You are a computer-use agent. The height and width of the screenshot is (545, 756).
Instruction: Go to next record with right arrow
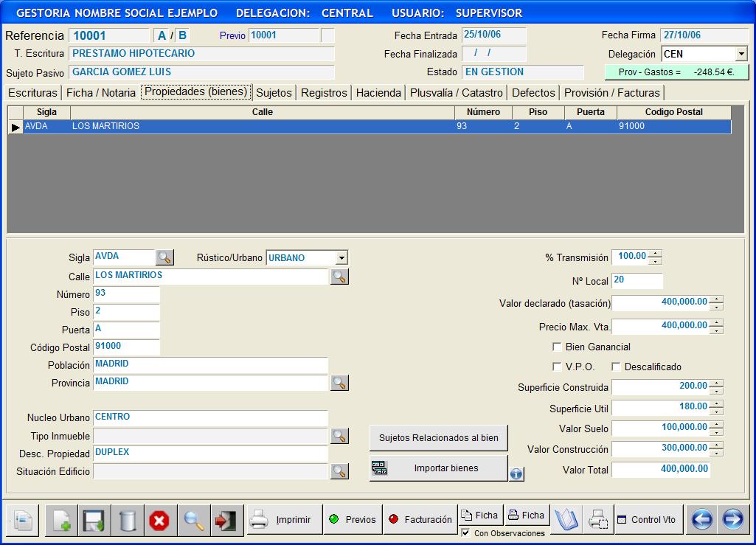[733, 519]
